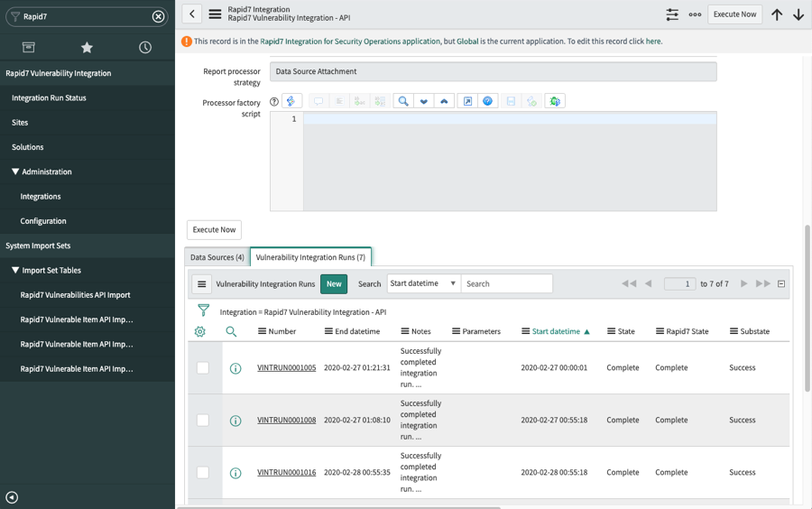
Task: Click the list Search text field
Action: tap(506, 283)
